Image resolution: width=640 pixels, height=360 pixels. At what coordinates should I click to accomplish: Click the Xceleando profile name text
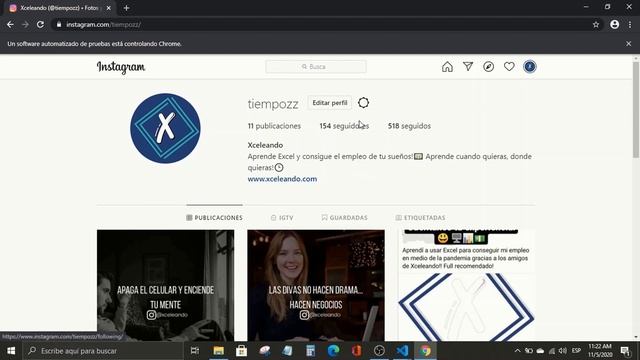pyautogui.click(x=265, y=145)
